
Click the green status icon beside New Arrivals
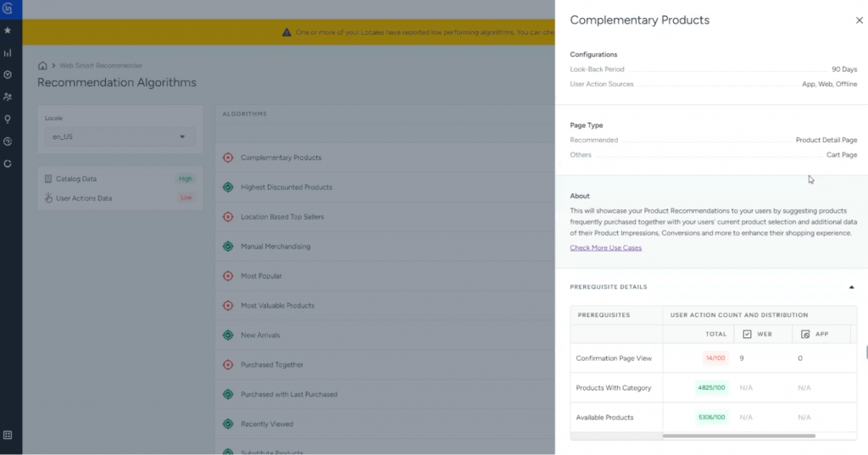click(228, 336)
